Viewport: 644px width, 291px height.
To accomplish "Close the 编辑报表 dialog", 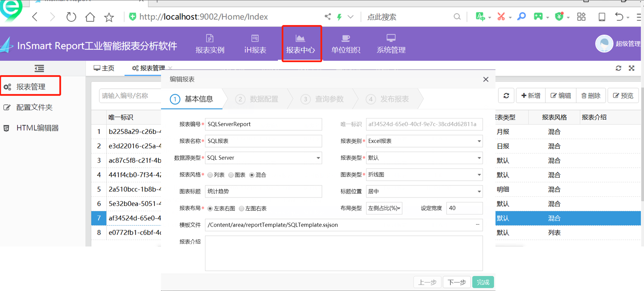I will (486, 79).
